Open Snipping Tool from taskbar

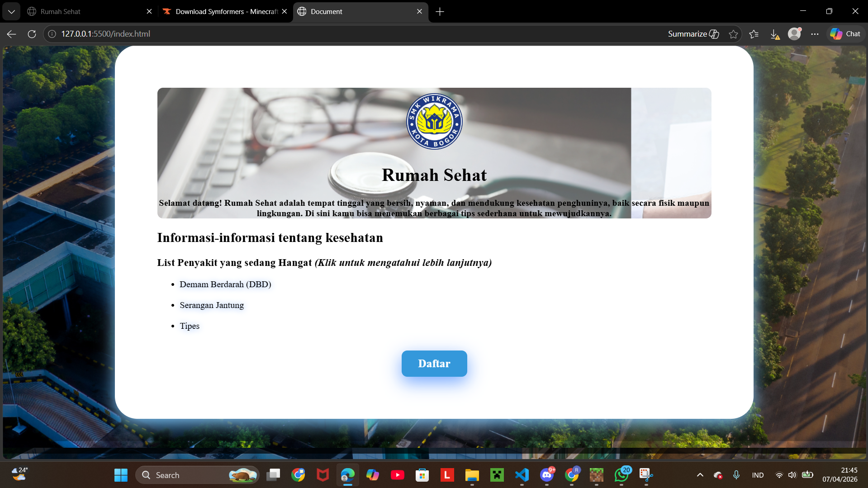(646, 475)
